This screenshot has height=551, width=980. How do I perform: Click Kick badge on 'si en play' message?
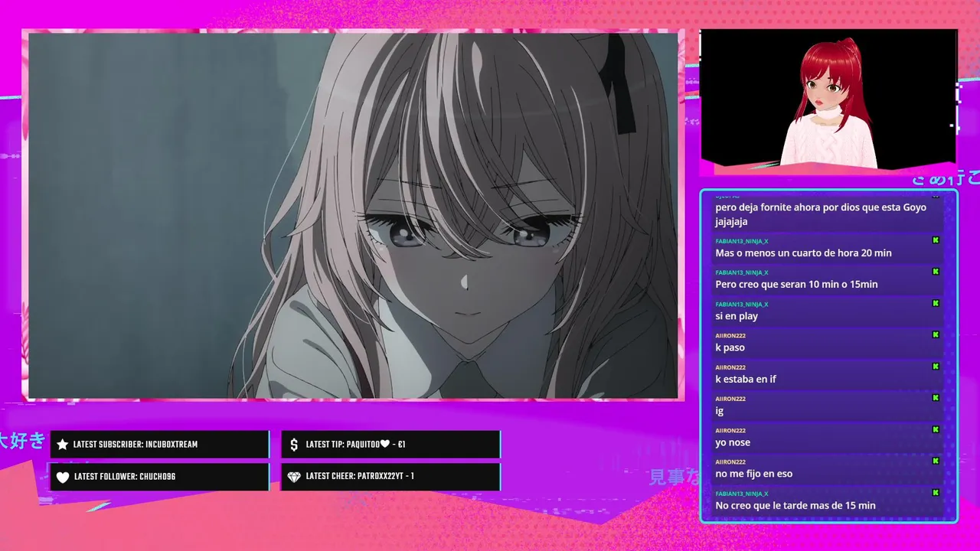click(x=936, y=303)
